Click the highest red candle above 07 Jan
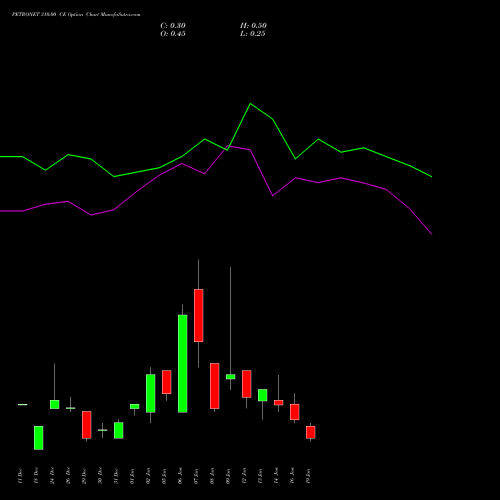This screenshot has width=500, height=500. point(199,315)
